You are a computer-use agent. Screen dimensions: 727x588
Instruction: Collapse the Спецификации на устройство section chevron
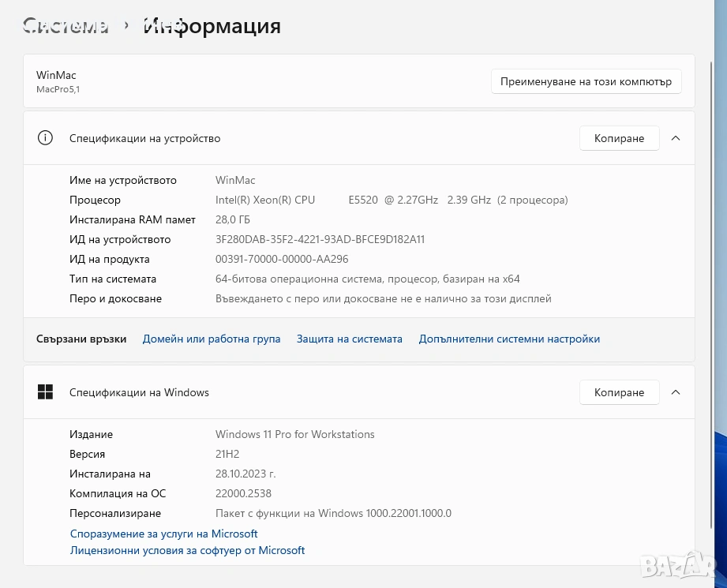(675, 138)
